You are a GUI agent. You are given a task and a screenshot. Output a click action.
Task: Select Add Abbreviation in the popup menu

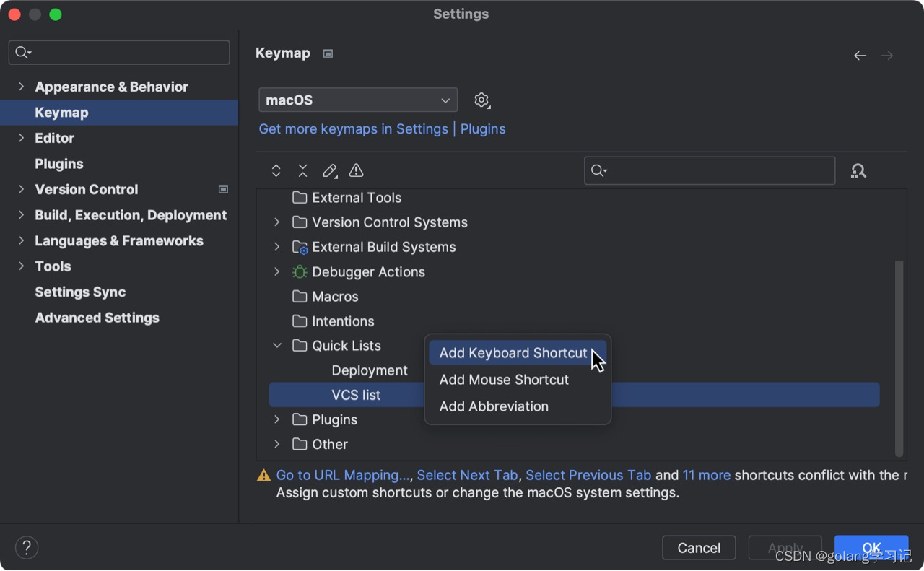494,406
